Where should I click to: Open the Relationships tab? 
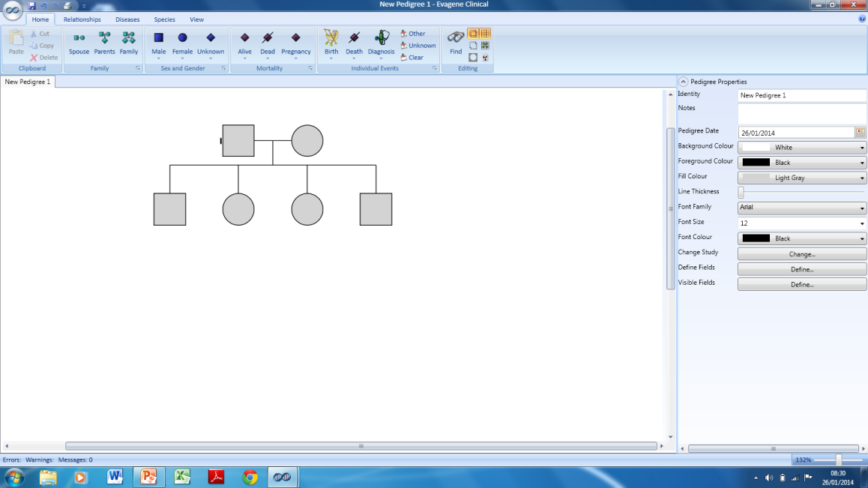point(82,19)
